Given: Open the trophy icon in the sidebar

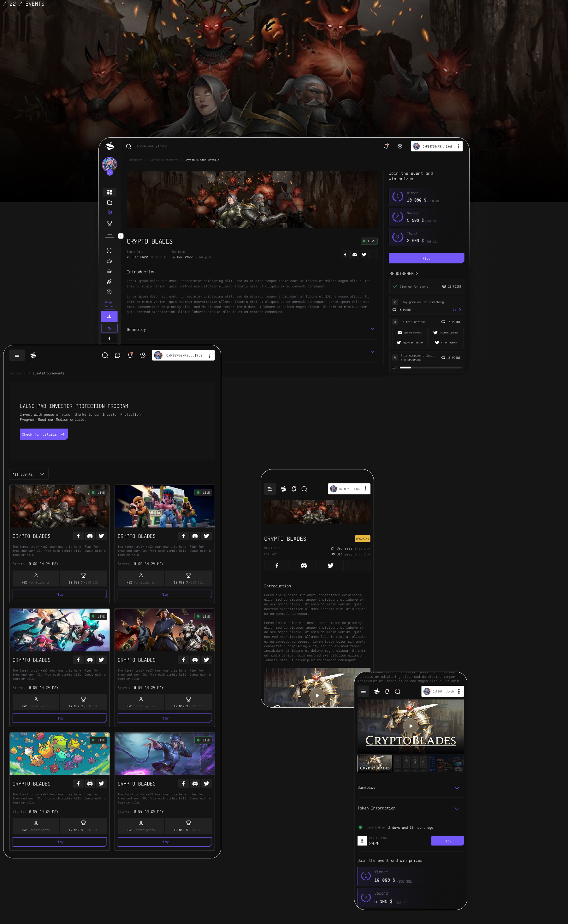Looking at the screenshot, I should point(109,223).
